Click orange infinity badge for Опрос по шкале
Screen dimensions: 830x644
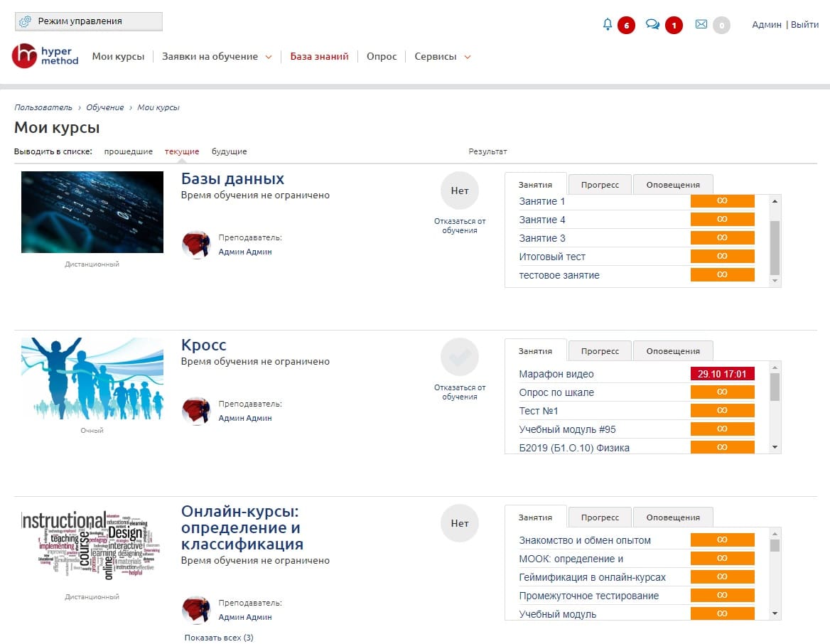722,392
